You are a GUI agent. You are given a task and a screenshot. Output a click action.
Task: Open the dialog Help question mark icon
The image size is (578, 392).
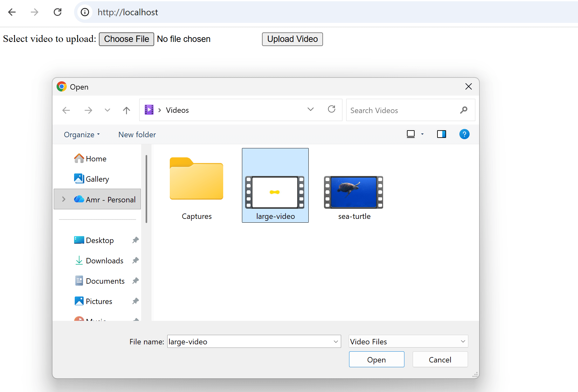[464, 134]
